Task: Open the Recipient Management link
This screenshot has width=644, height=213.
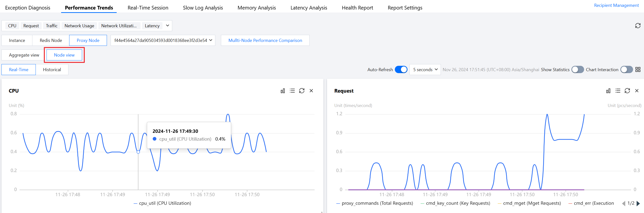Action: [616, 5]
